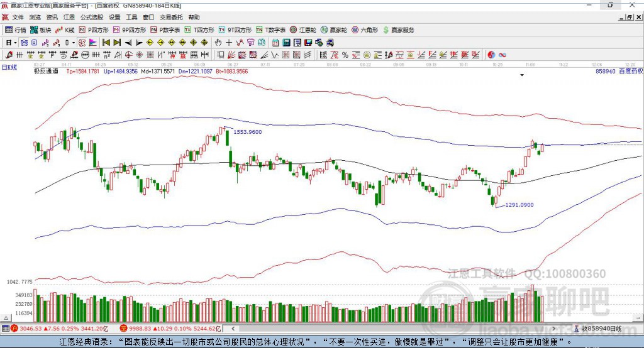Screen dimensions: 644x348
Task: Click the percent % line tool icon
Action: pyautogui.click(x=345, y=55)
